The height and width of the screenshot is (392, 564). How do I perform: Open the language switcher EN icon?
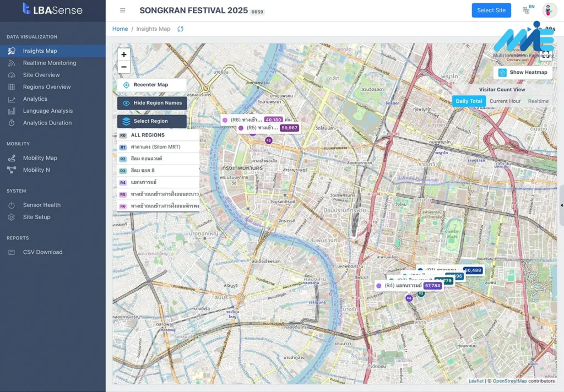(528, 9)
